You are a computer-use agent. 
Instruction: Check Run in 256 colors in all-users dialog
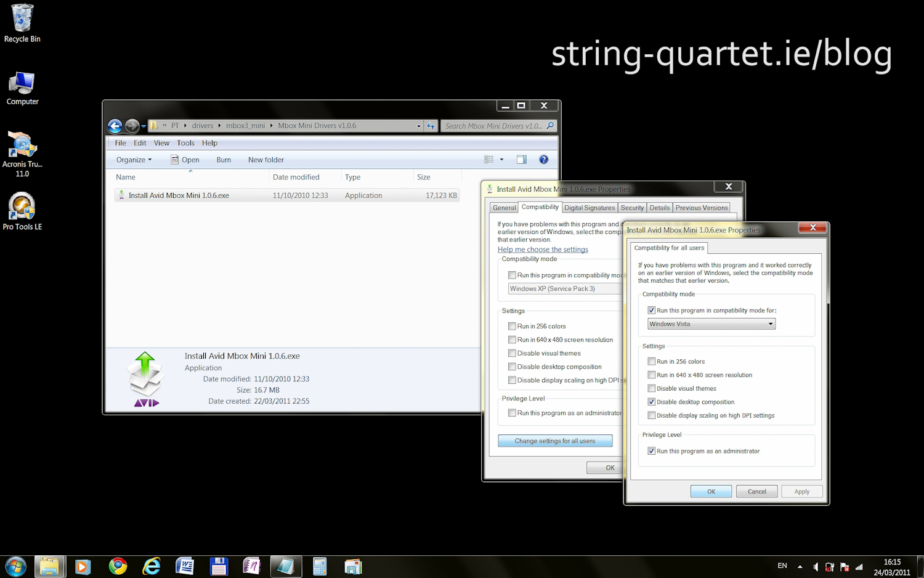point(651,361)
